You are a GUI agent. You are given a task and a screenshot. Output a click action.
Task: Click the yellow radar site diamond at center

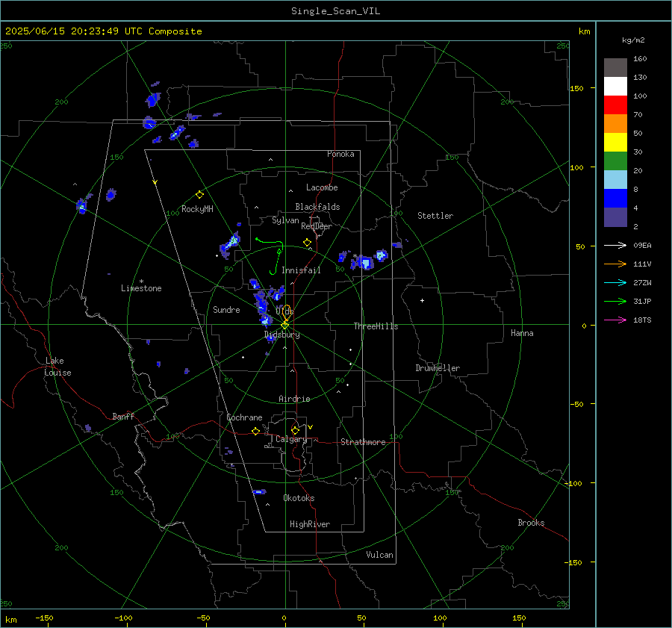(x=284, y=326)
